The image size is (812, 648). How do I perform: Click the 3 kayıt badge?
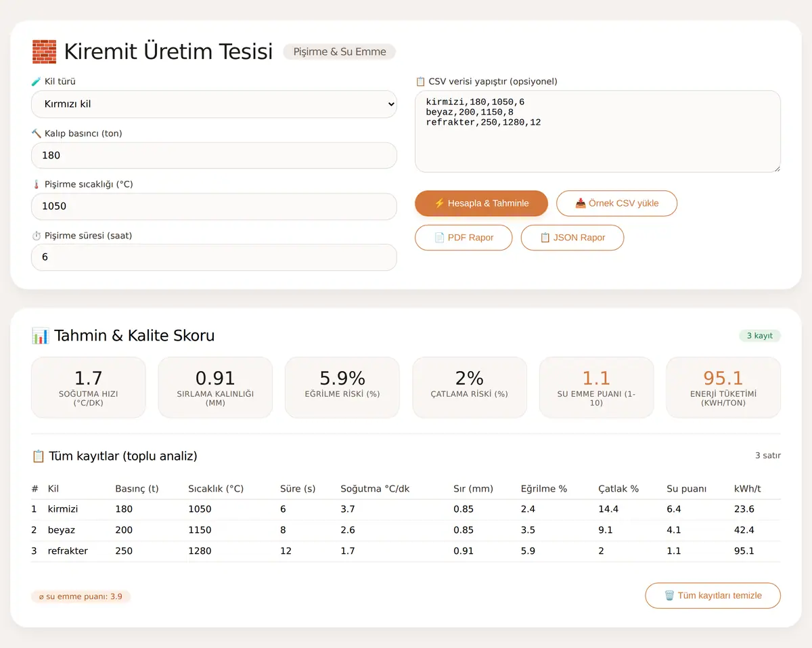[x=760, y=336]
